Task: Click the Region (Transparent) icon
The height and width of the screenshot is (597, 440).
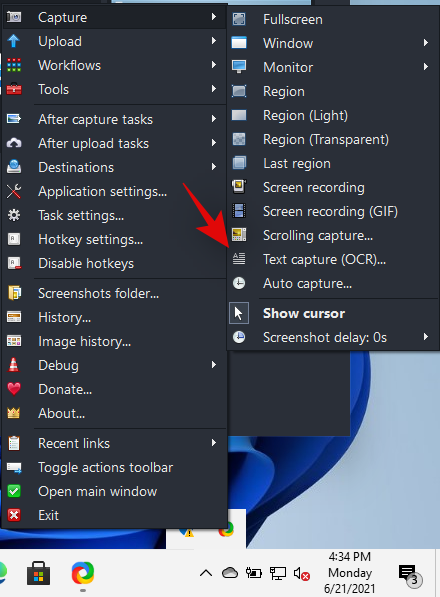Action: pyautogui.click(x=239, y=139)
